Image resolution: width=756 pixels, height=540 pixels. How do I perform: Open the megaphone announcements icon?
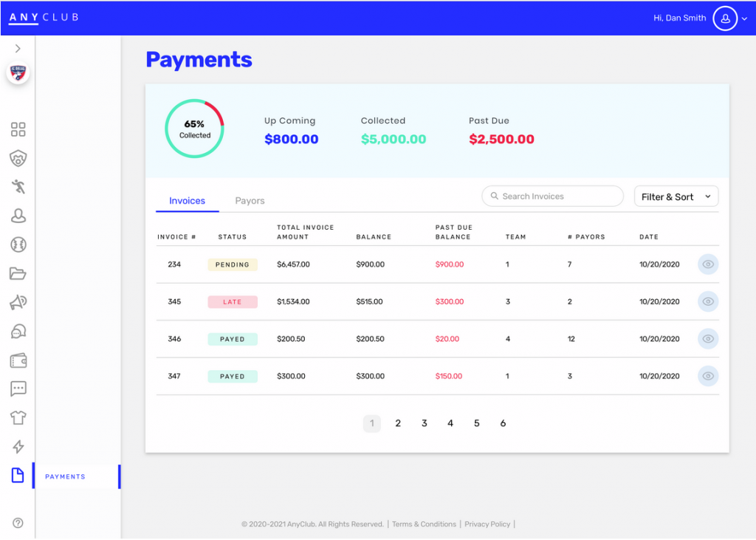coord(18,302)
